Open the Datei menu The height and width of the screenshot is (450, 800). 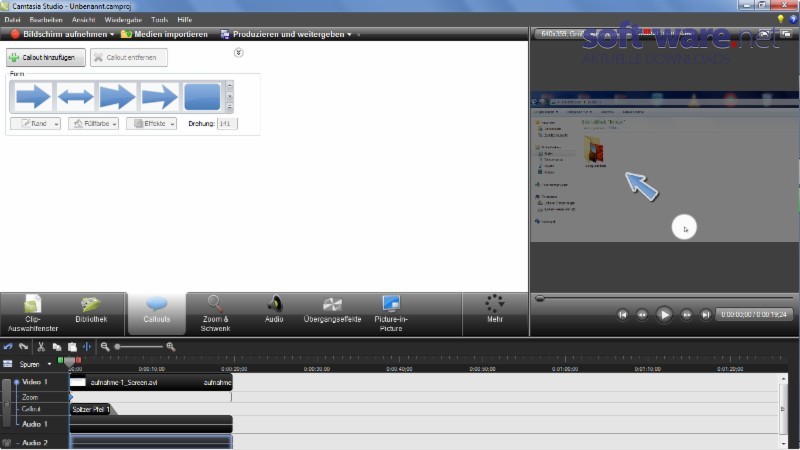pos(12,19)
